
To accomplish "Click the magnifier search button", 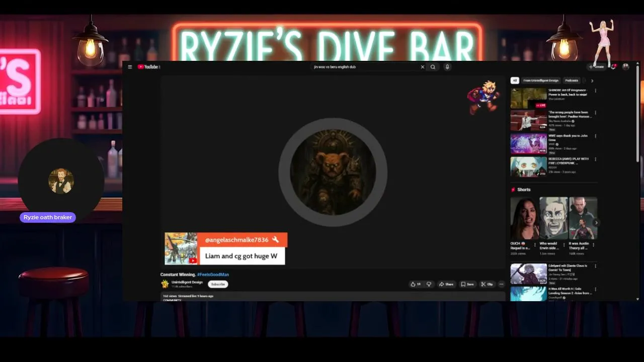I will 433,67.
